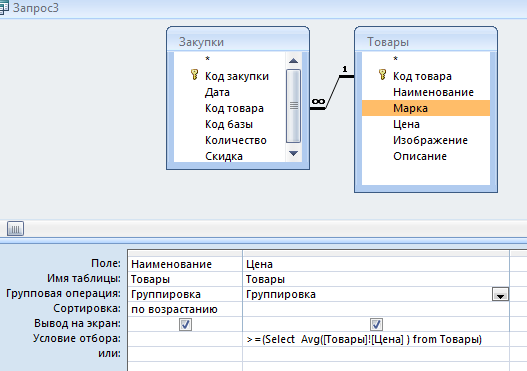Click the или row label
The image size is (527, 371).
click(x=109, y=353)
